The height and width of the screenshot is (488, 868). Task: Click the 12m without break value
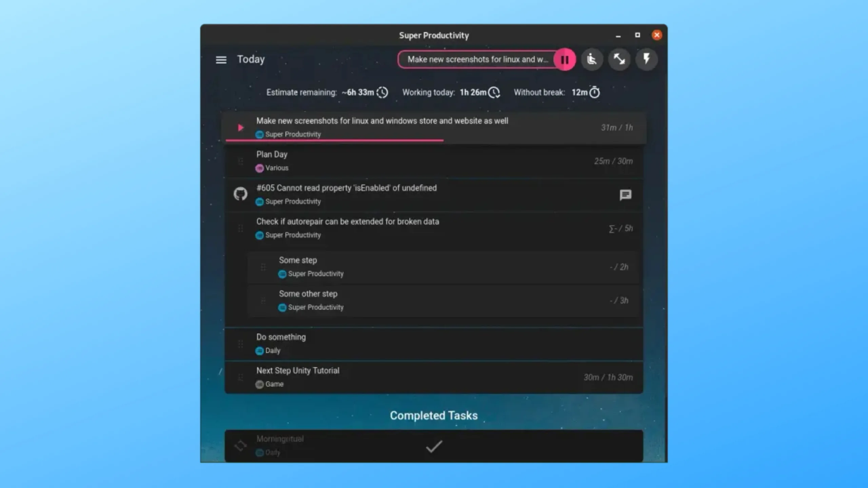pyautogui.click(x=579, y=93)
